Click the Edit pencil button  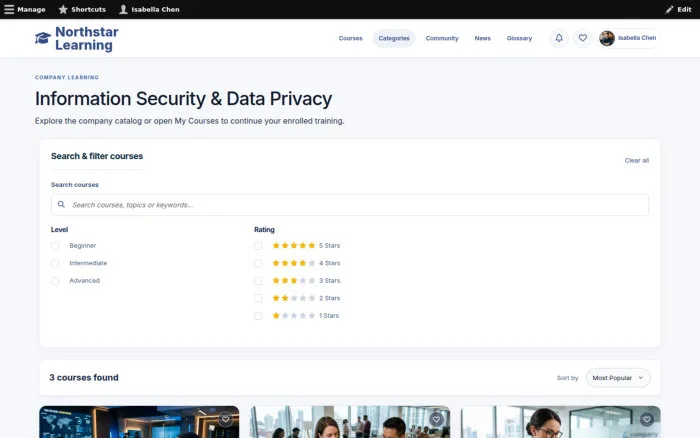679,9
